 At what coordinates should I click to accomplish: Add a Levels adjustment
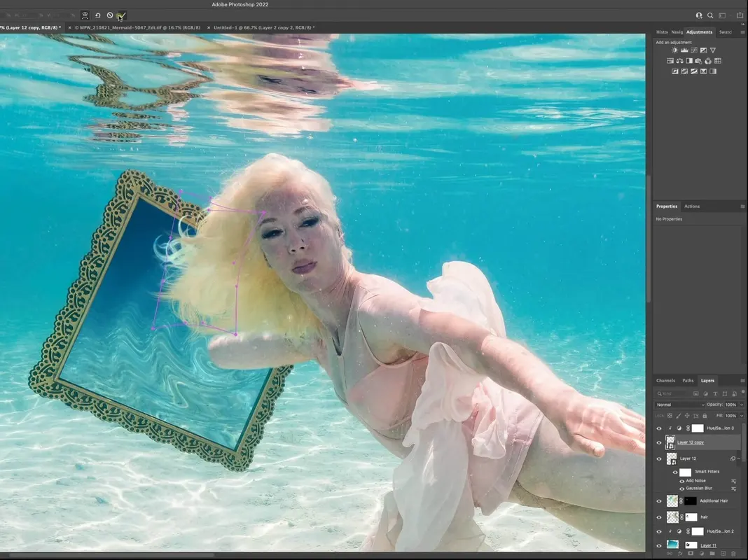[684, 50]
